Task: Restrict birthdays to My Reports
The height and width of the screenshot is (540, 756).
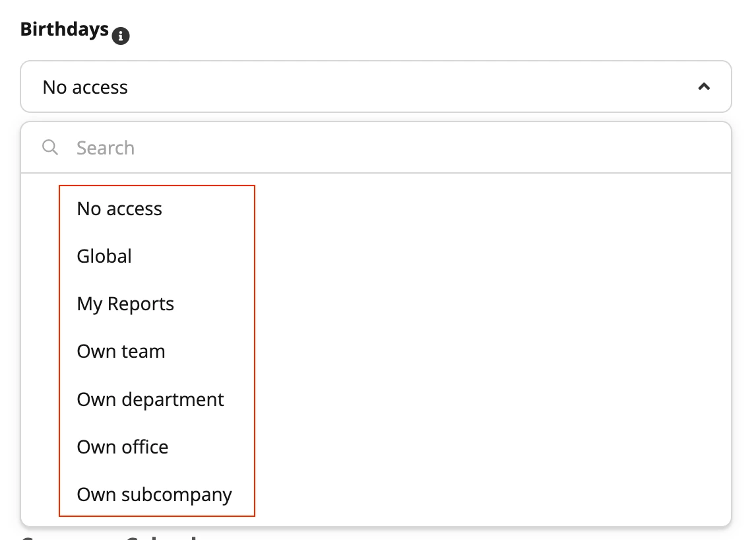Action: pos(125,304)
